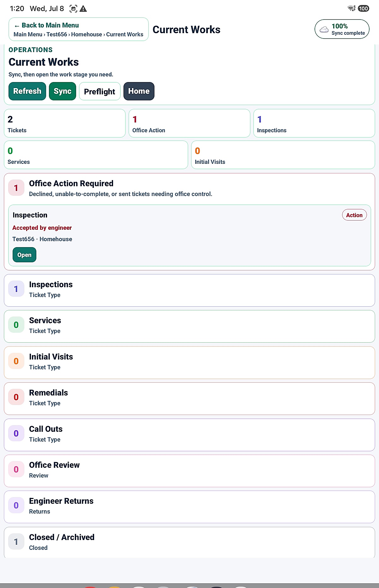The width and height of the screenshot is (379, 588).
Task: Expand the Initial Visits ticket type section
Action: click(x=189, y=363)
